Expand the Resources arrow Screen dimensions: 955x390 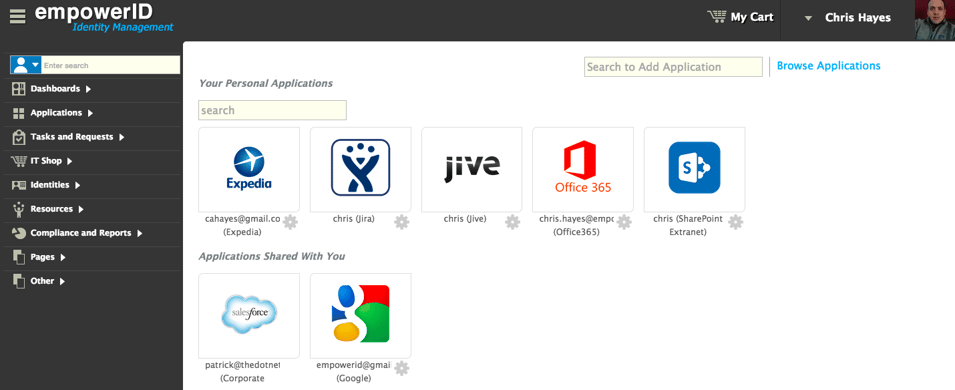click(x=81, y=209)
